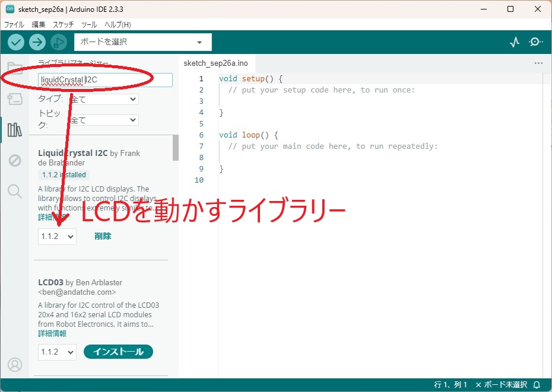Screen dimensions: 552x392
Task: Open the ファイル menu
Action: 14,25
